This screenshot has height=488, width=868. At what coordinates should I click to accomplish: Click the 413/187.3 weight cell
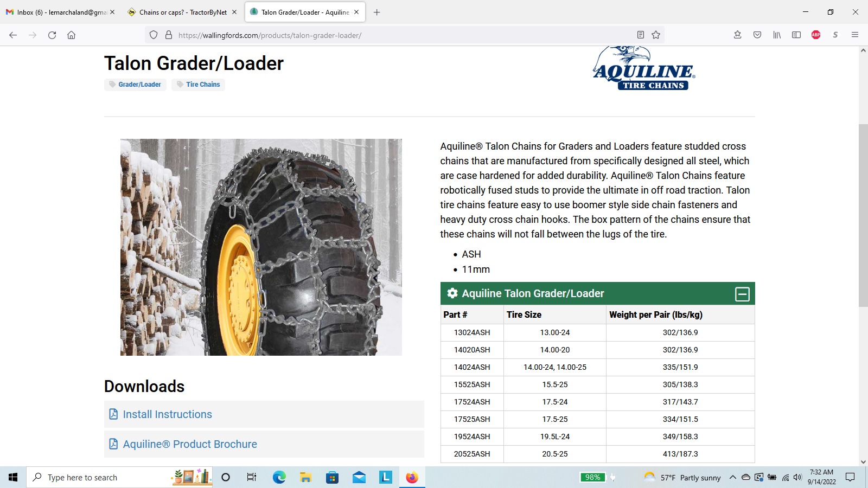pyautogui.click(x=680, y=454)
